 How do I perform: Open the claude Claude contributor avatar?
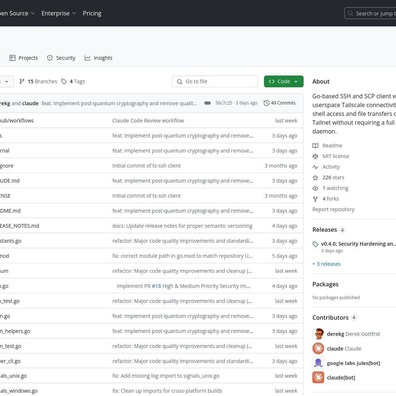[x=318, y=348]
